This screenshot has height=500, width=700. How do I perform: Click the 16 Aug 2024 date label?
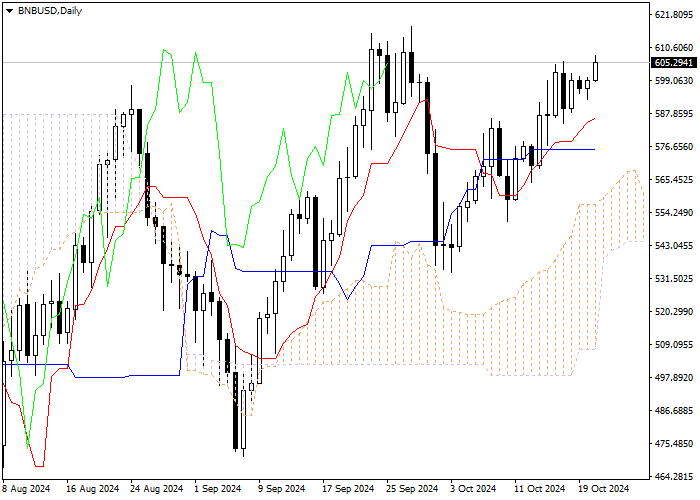tap(93, 489)
